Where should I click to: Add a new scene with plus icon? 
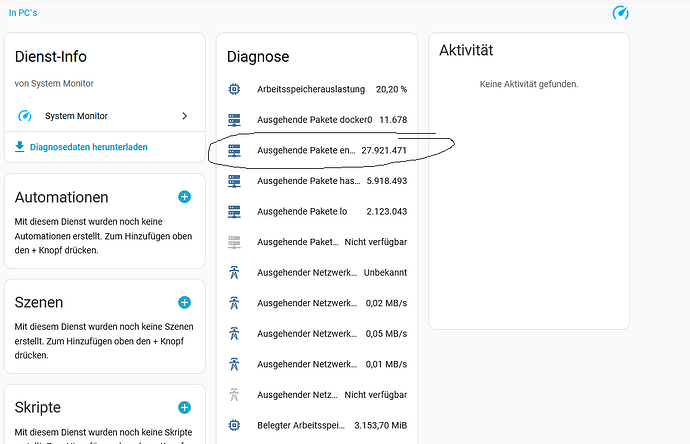click(184, 302)
